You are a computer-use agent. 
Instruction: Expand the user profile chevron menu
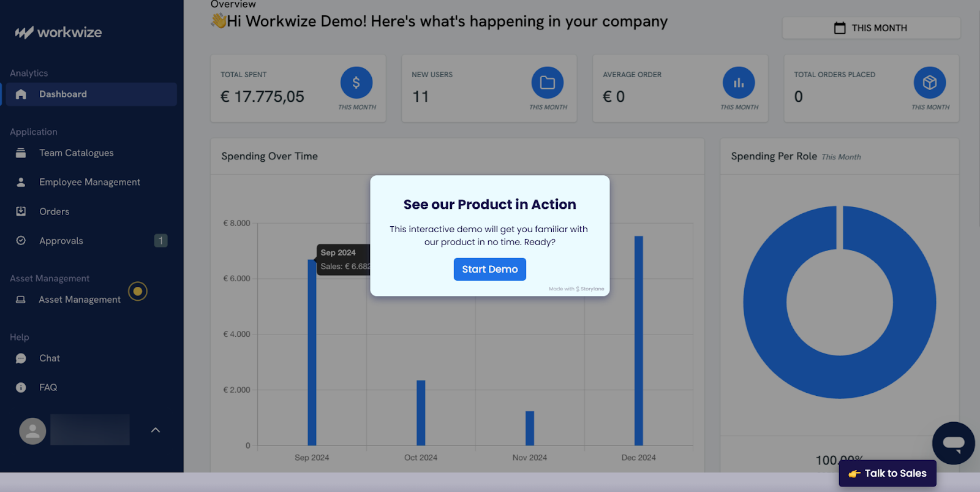coord(156,430)
